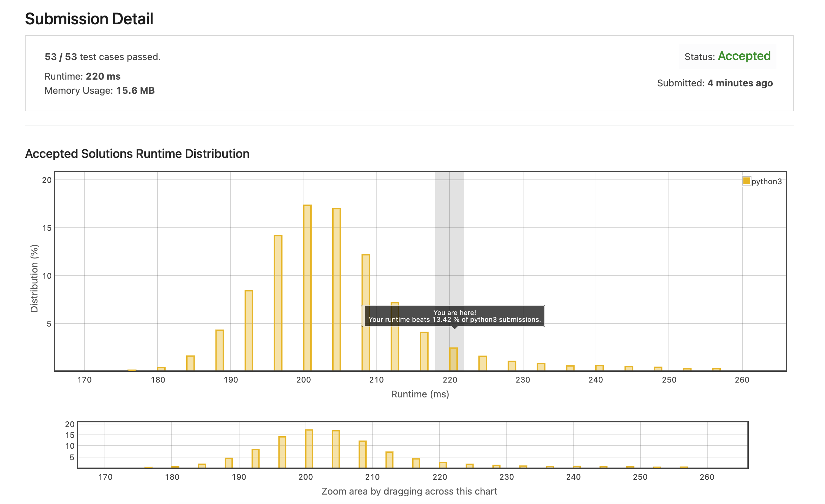Click the bar near 224 ms runtime
Screen dimensions: 825x504
click(x=482, y=363)
